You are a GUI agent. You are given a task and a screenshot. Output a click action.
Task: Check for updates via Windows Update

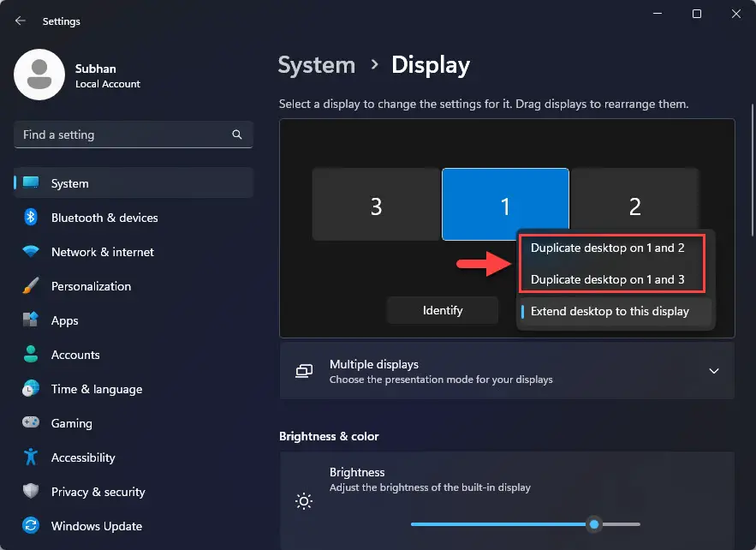(x=94, y=526)
